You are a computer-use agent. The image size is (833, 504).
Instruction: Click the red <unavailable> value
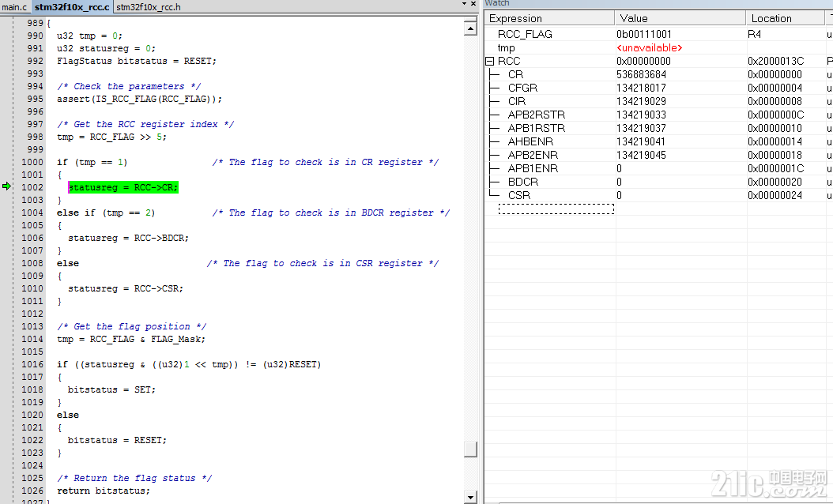pyautogui.click(x=649, y=48)
